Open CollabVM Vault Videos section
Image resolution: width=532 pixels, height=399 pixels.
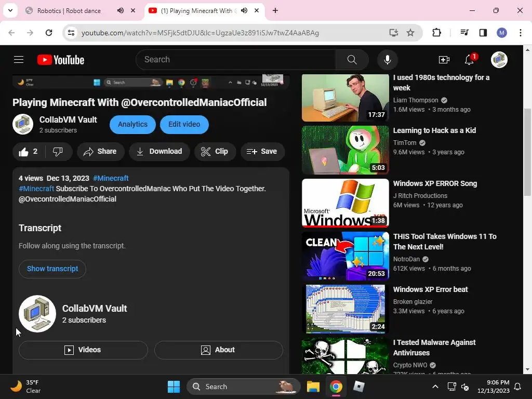(83, 350)
